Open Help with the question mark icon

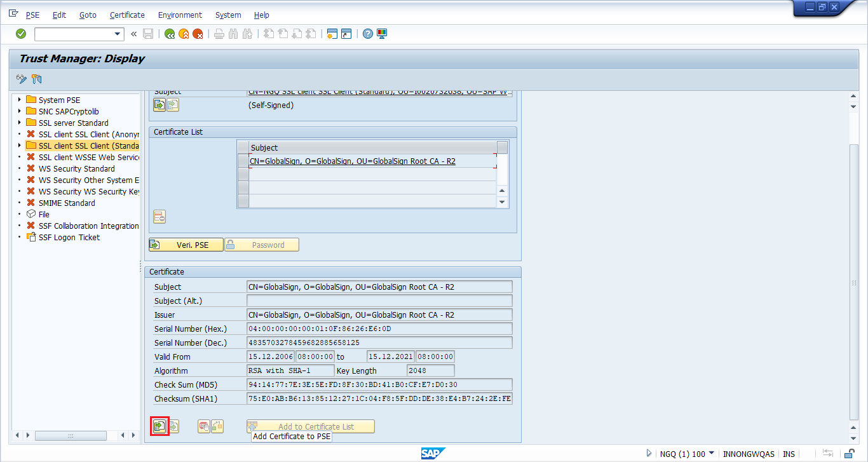pos(367,34)
